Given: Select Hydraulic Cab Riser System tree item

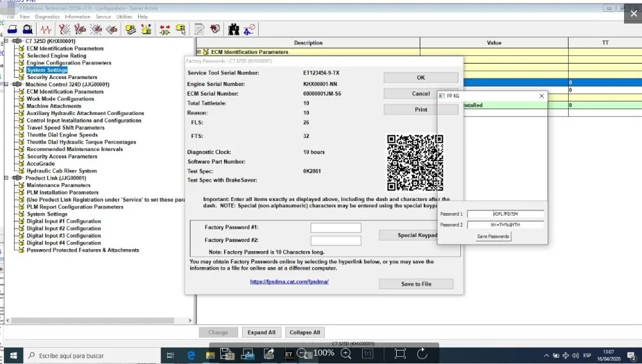Looking at the screenshot, I should [62, 171].
